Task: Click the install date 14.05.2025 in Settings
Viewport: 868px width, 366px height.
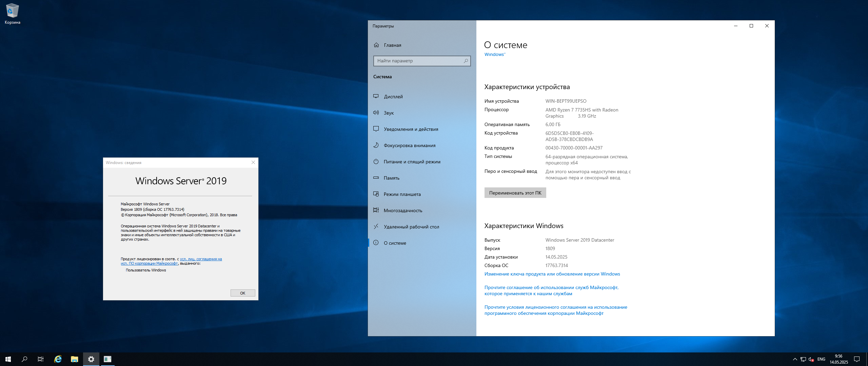Action: click(556, 257)
